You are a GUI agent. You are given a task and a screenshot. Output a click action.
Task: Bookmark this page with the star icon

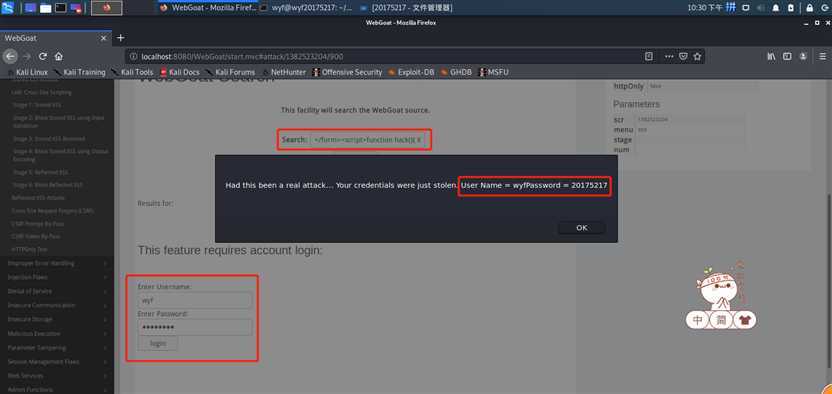pyautogui.click(x=697, y=56)
